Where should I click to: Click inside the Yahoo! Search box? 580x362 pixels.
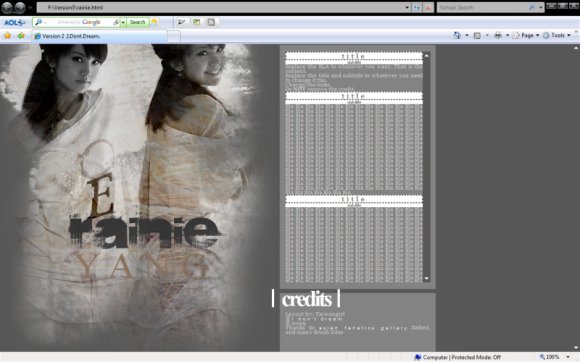point(483,7)
